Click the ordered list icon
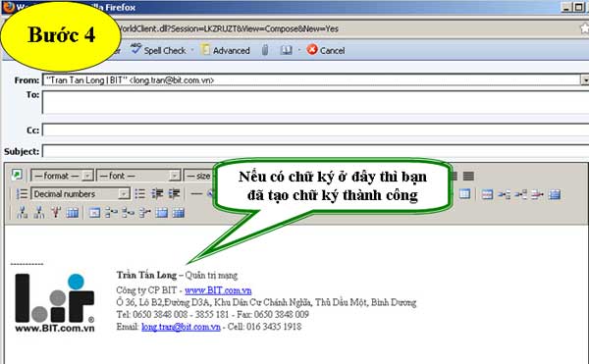The image size is (589, 364). 22,193
